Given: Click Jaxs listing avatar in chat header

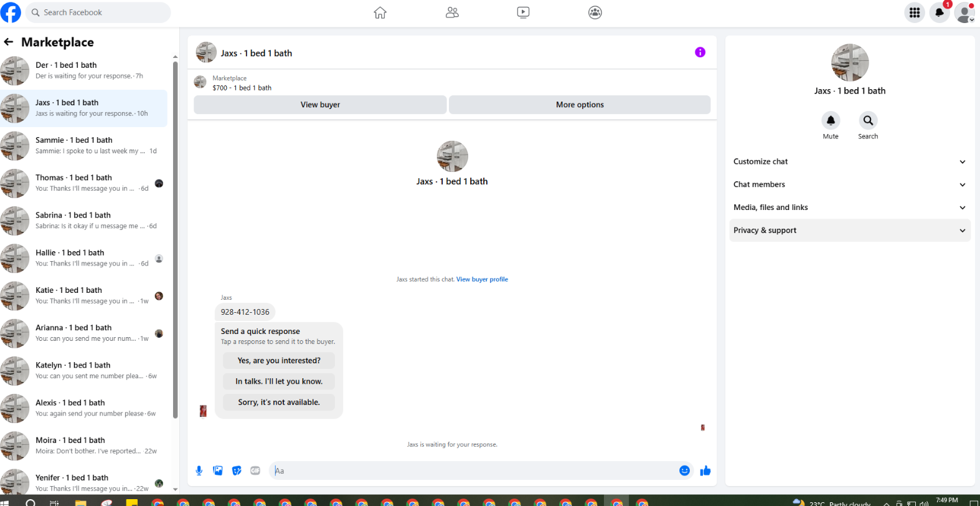Looking at the screenshot, I should (x=206, y=52).
